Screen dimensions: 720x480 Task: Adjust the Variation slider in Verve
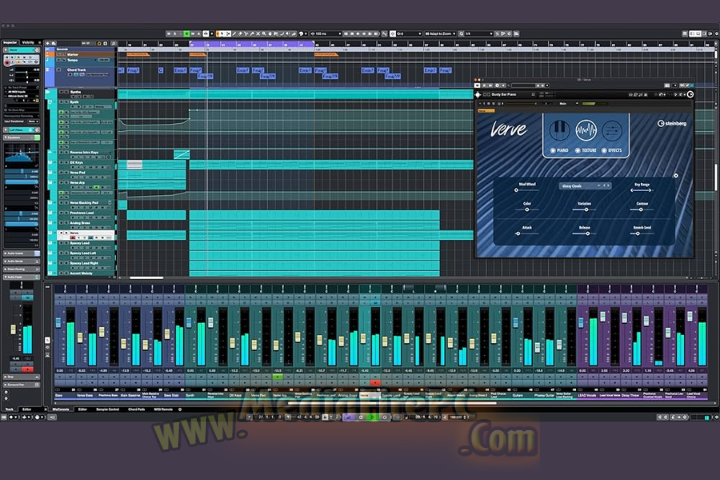click(x=585, y=209)
